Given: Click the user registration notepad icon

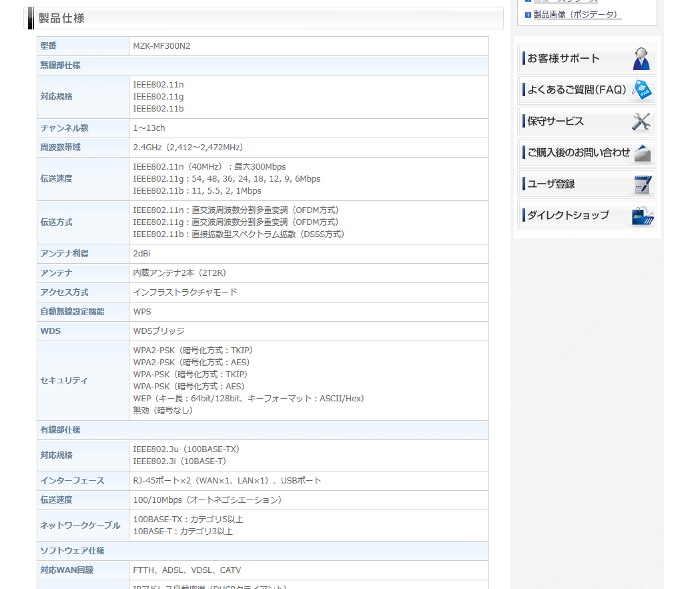Looking at the screenshot, I should coord(643,184).
